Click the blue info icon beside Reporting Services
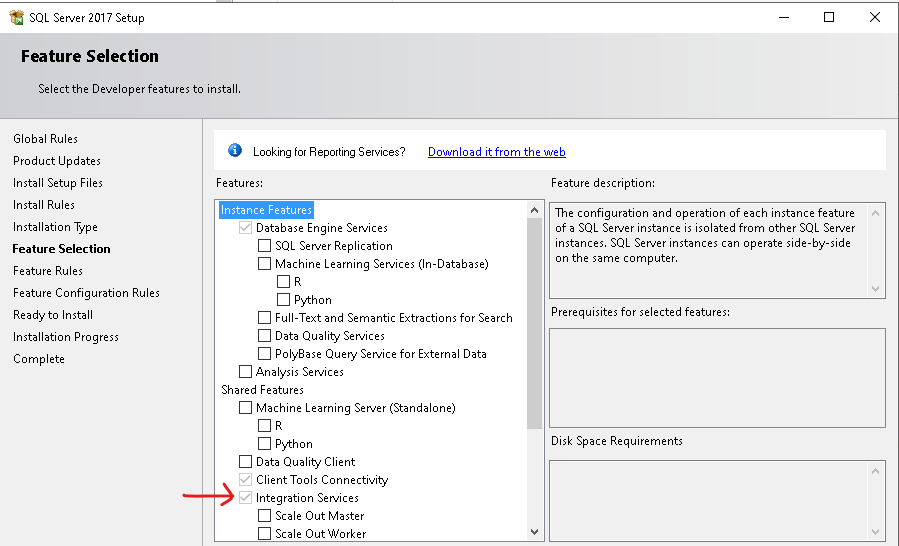899x546 pixels. pos(235,151)
